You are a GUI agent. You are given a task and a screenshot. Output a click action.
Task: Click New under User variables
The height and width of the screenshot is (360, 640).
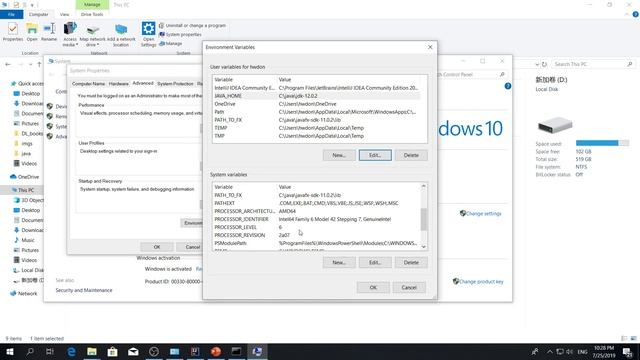[339, 155]
